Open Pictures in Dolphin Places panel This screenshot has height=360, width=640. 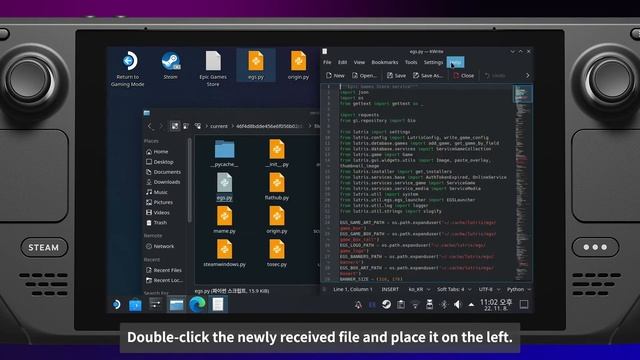click(159, 202)
